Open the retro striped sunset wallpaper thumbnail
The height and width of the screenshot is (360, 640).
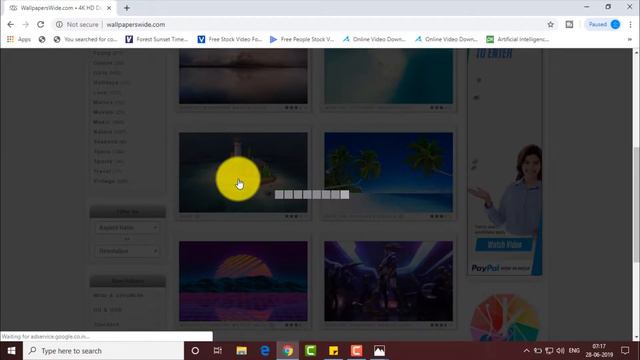point(243,281)
